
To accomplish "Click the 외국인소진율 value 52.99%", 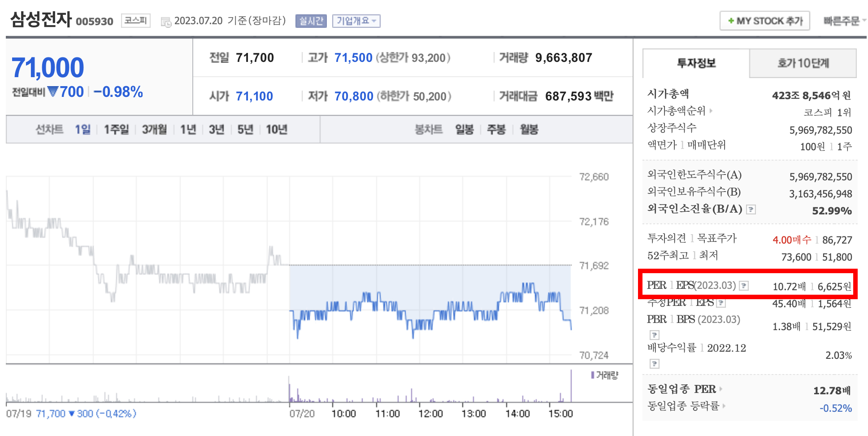I will coord(832,211).
